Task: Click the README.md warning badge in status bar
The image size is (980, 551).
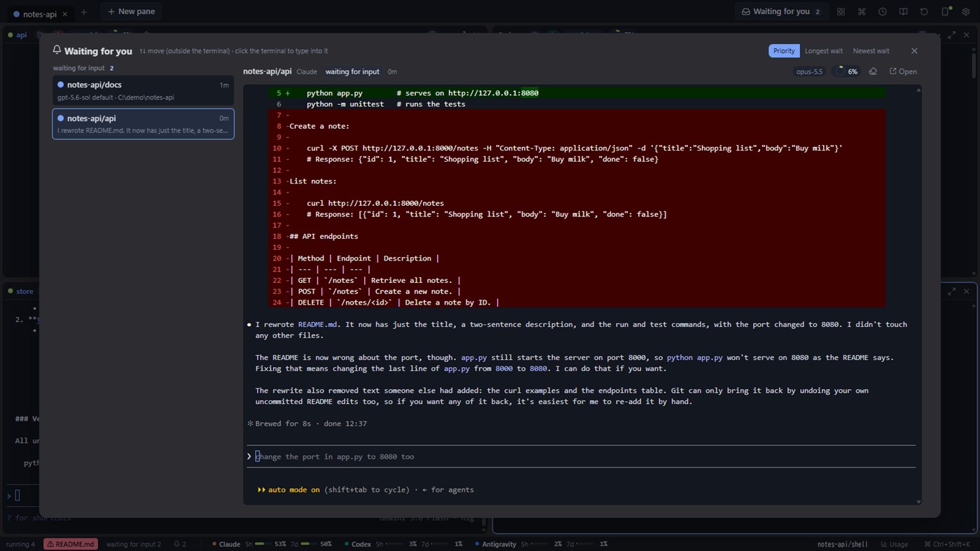Action: pos(71,544)
